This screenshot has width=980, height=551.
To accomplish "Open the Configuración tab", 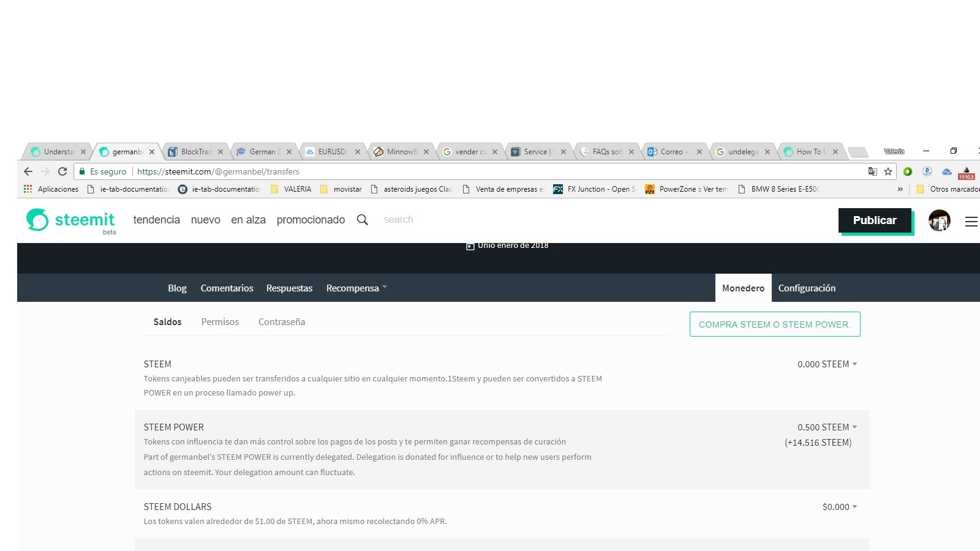I will pos(807,288).
